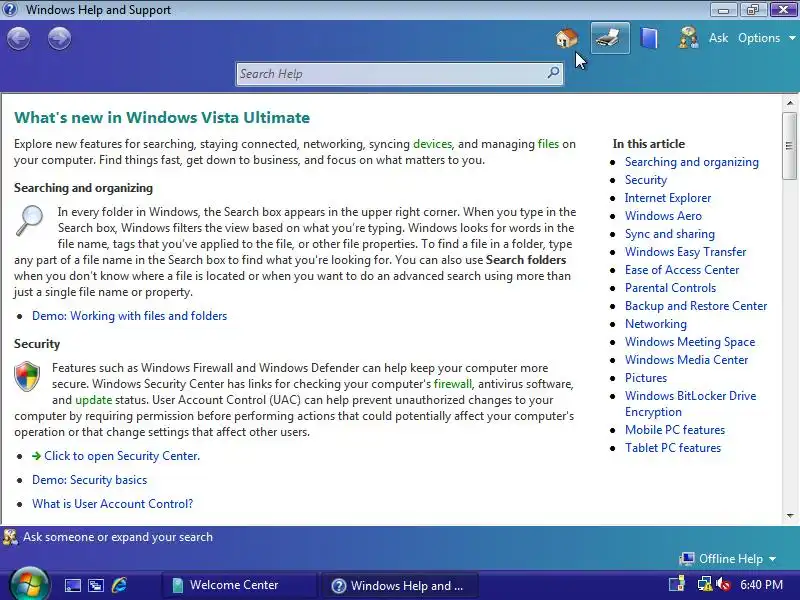Click the network status tray icon with warning
The width and height of the screenshot is (800, 600).
point(705,584)
